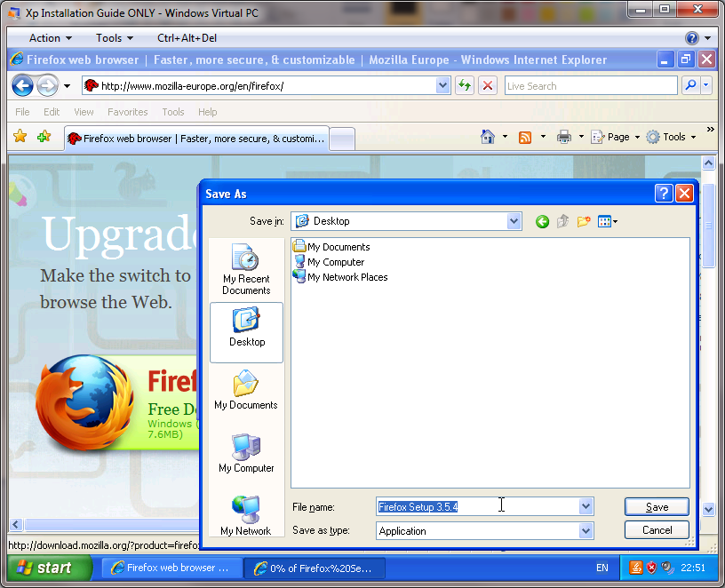Open the Edit menu in Internet Explorer
The width and height of the screenshot is (725, 588).
tap(52, 112)
